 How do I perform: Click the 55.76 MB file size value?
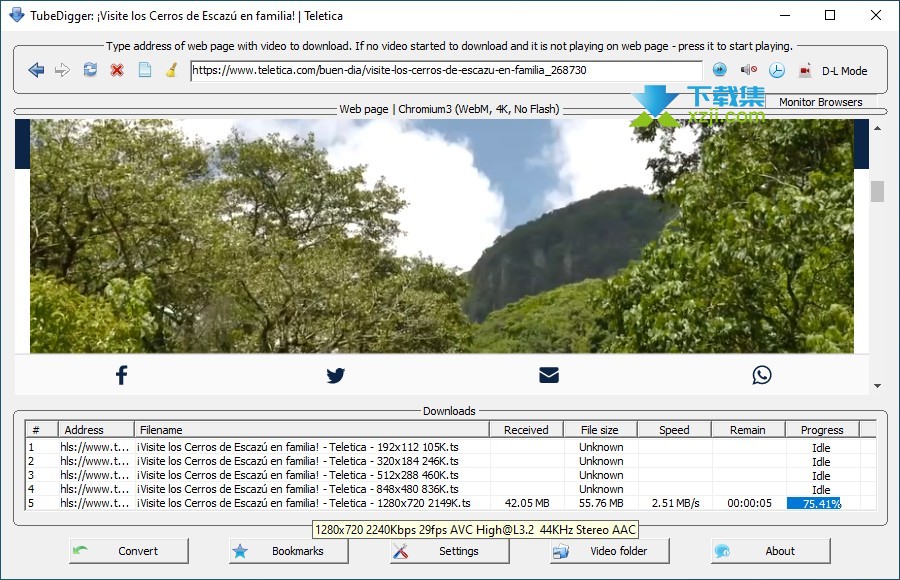coord(601,503)
